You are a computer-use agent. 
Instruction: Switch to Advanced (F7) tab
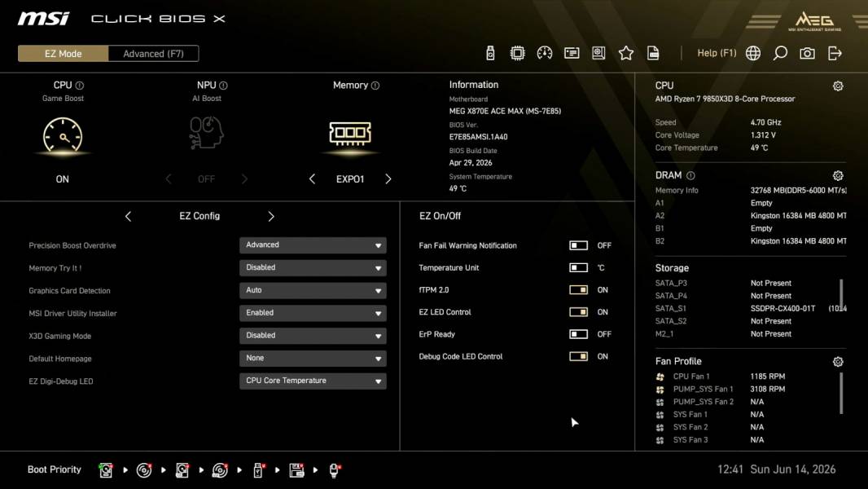[153, 54]
